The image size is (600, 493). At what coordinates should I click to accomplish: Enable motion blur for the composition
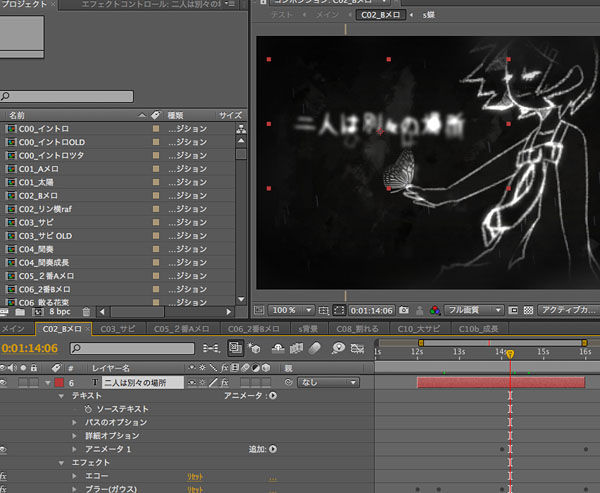pyautogui.click(x=314, y=348)
